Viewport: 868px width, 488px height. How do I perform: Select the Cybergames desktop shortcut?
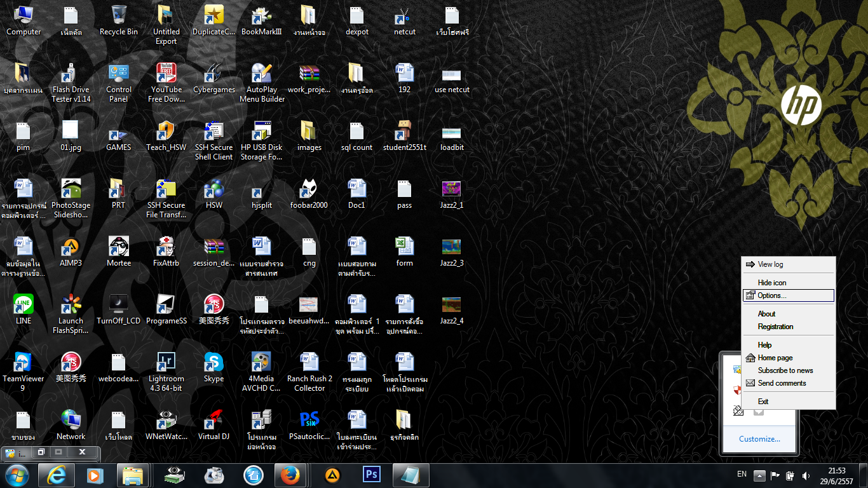[x=214, y=78]
